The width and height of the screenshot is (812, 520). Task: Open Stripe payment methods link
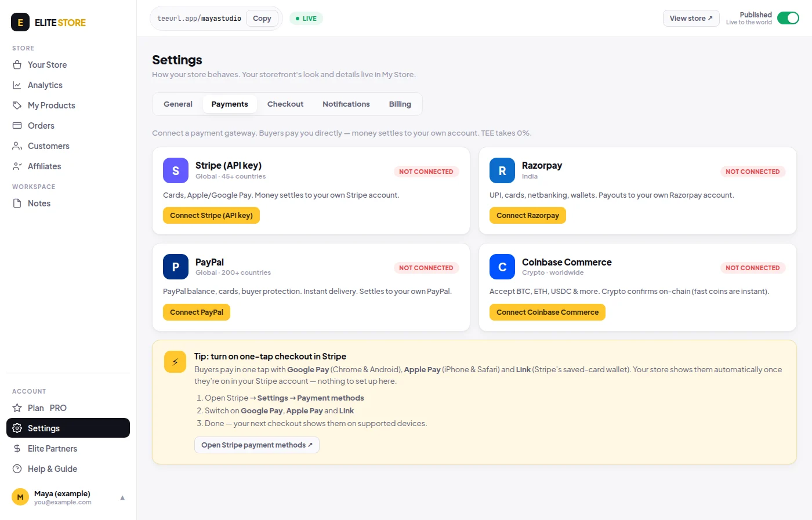pyautogui.click(x=257, y=445)
